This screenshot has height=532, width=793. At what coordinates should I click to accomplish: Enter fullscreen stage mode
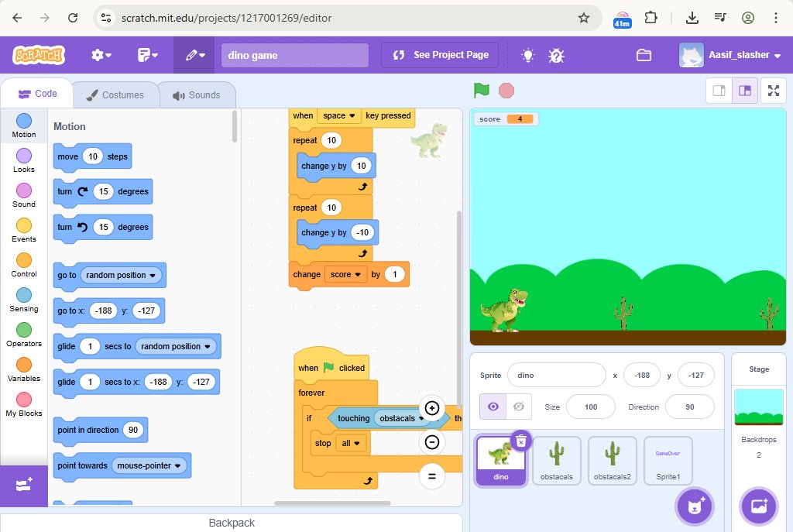pyautogui.click(x=774, y=91)
